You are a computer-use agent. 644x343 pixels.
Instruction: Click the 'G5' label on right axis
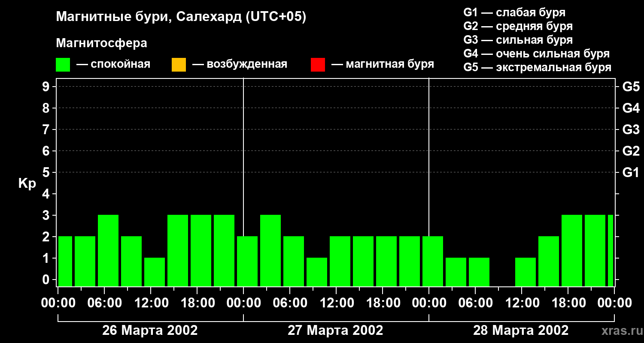[631, 87]
